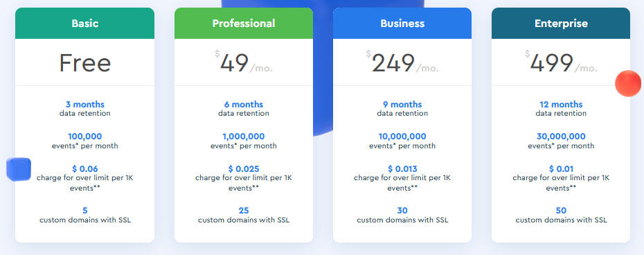Select the Professional plan header
The image size is (644, 255).
(244, 24)
